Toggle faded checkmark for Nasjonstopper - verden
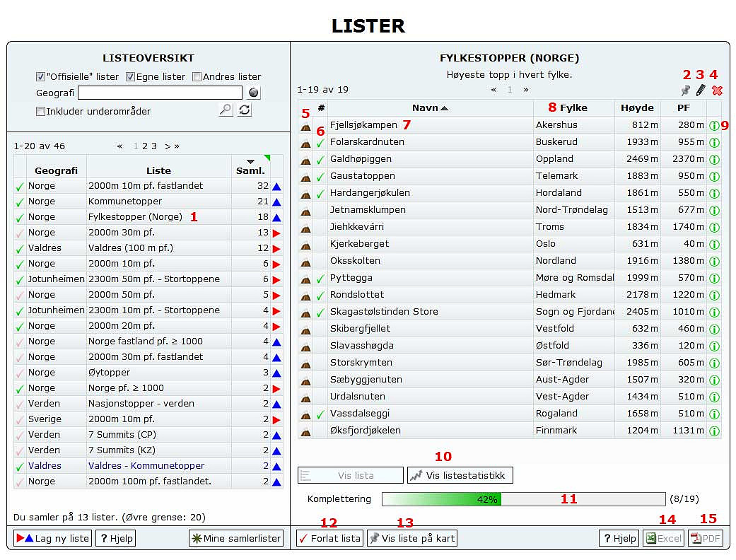This screenshot has height=560, width=736. (x=19, y=404)
